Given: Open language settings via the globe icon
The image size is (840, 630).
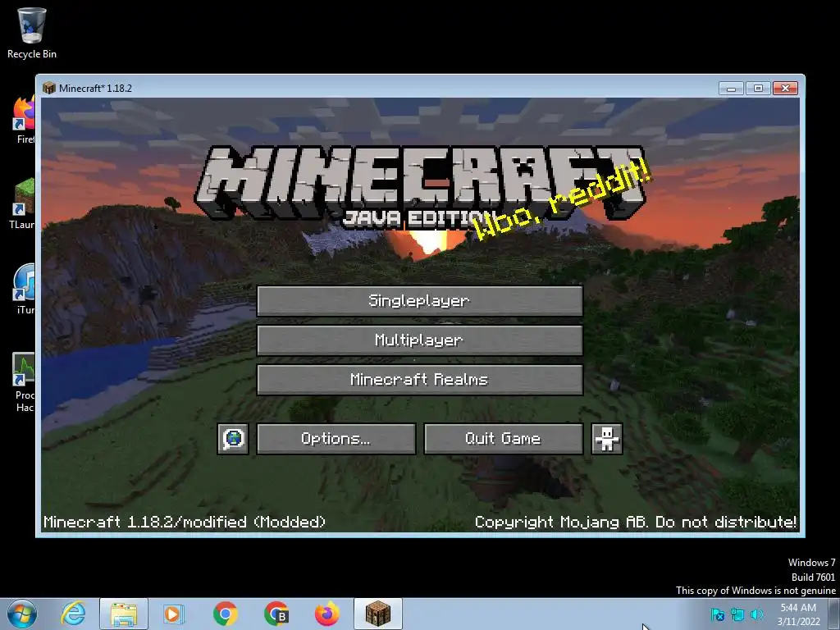Looking at the screenshot, I should coord(233,439).
